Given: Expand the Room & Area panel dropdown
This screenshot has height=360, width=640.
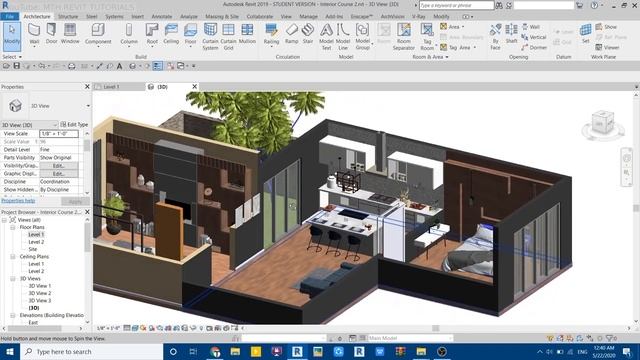Looking at the screenshot, I should (430, 57).
